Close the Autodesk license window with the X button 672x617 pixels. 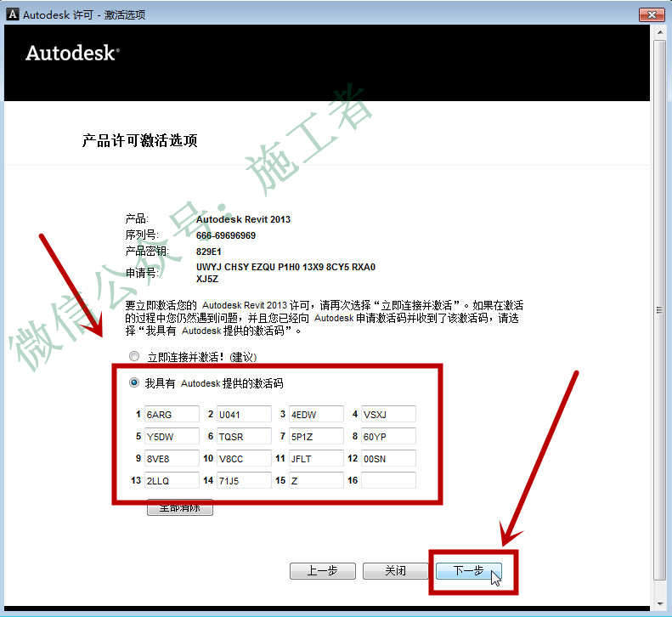(x=652, y=14)
